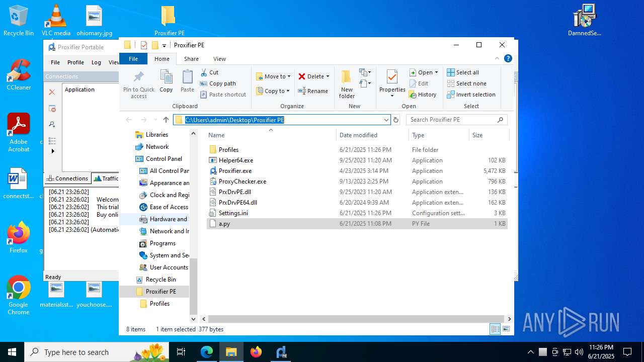Switch to Proxifier Traffic tab
The height and width of the screenshot is (362, 644).
106,178
